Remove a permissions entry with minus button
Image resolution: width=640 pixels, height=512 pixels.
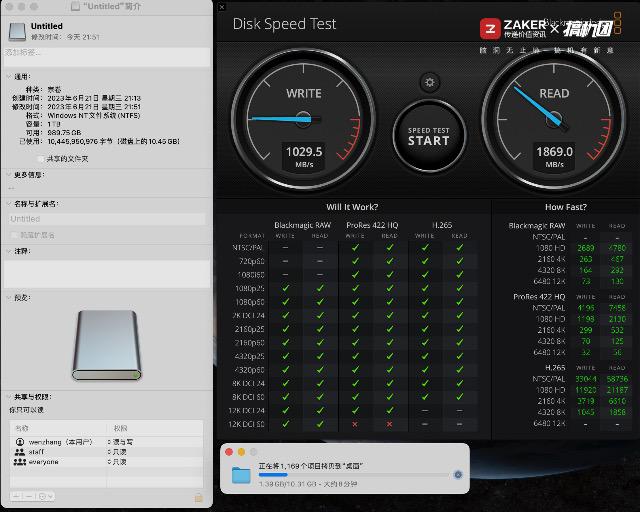[28, 496]
